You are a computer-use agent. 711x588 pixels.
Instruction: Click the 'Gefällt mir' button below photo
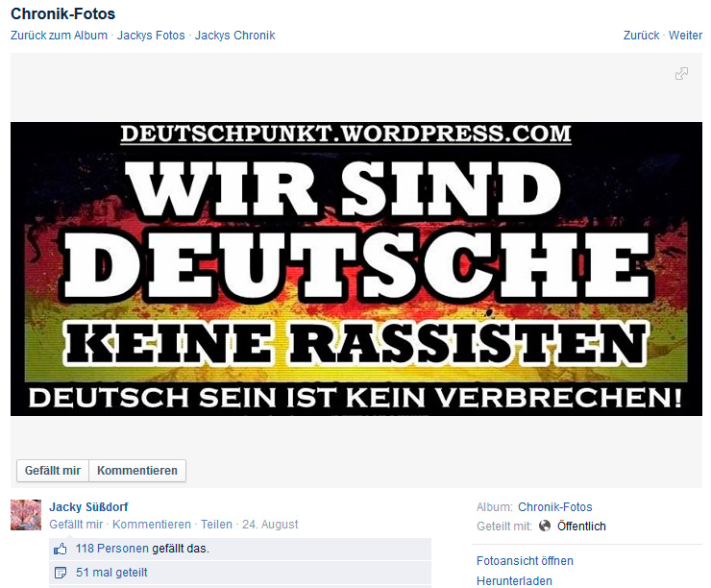53,471
